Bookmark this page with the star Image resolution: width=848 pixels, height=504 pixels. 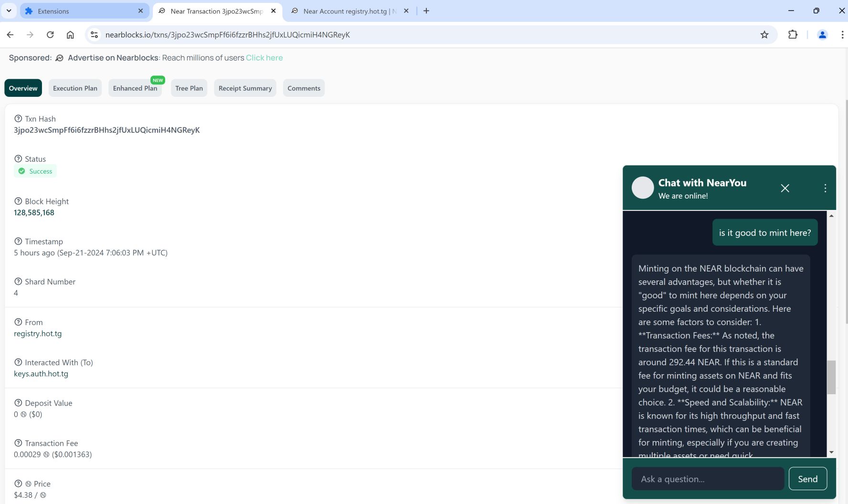[x=764, y=35]
